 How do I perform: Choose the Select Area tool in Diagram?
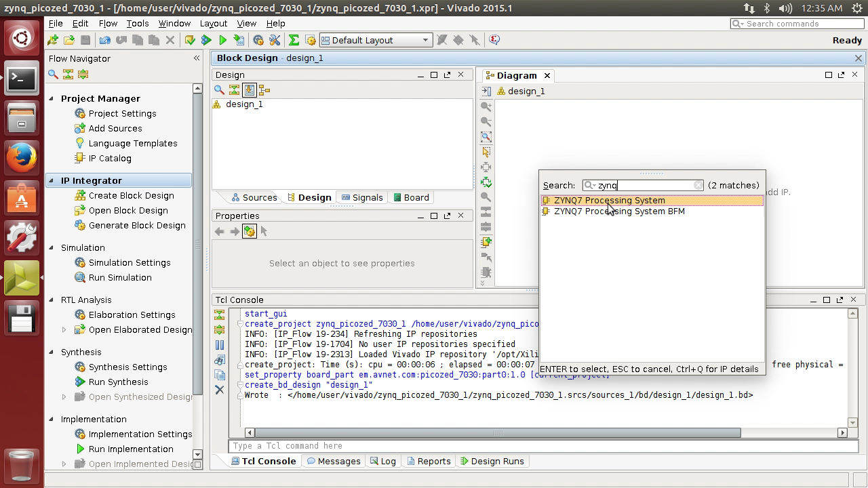point(486,152)
